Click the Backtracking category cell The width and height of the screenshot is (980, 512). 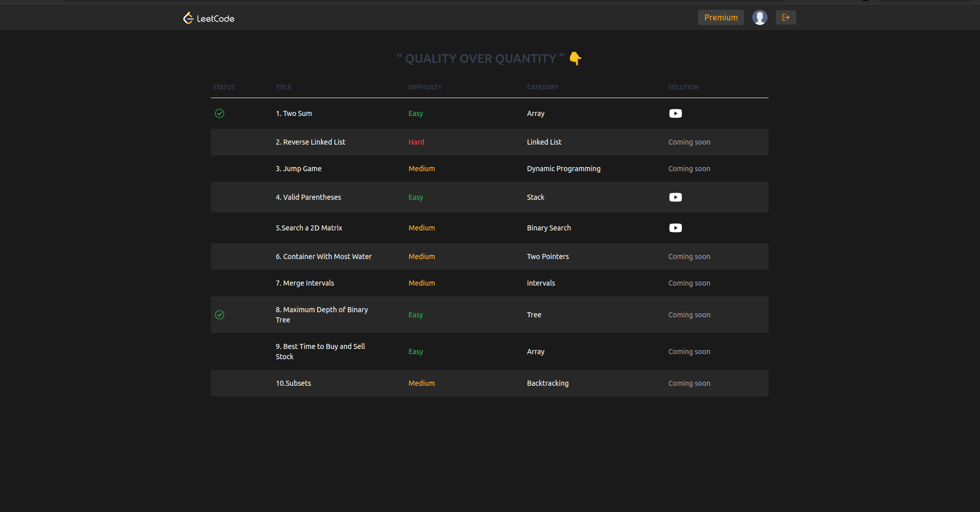coord(547,383)
